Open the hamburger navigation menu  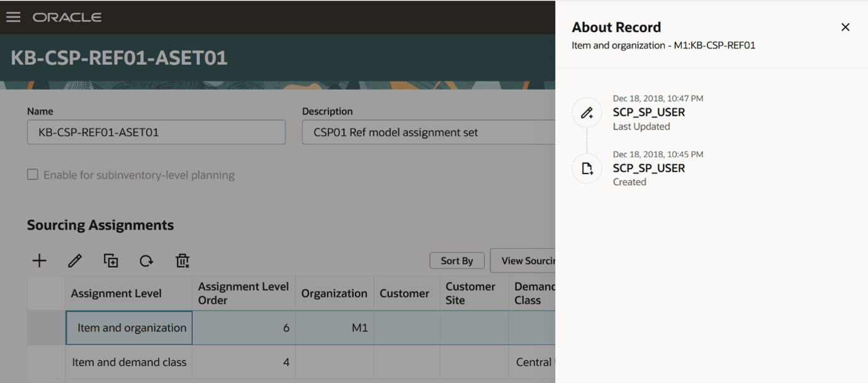pos(13,17)
